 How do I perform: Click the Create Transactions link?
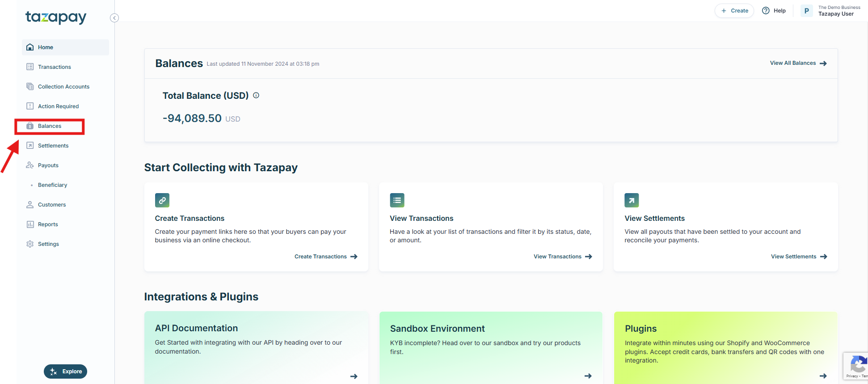(326, 257)
